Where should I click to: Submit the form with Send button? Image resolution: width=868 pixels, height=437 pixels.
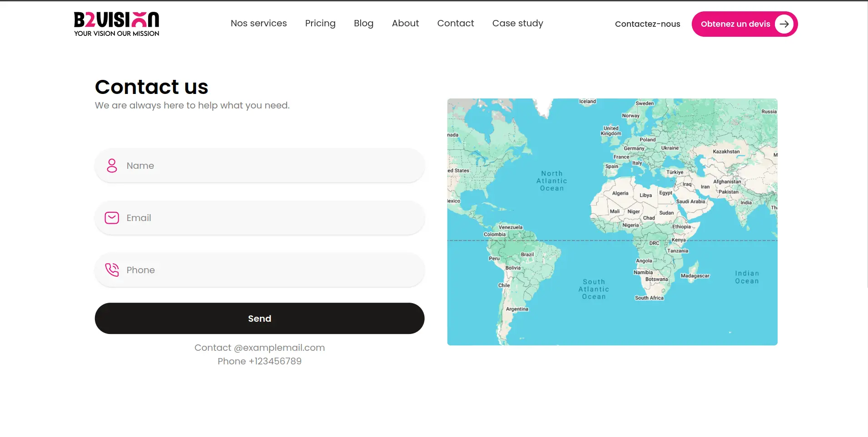coord(259,319)
